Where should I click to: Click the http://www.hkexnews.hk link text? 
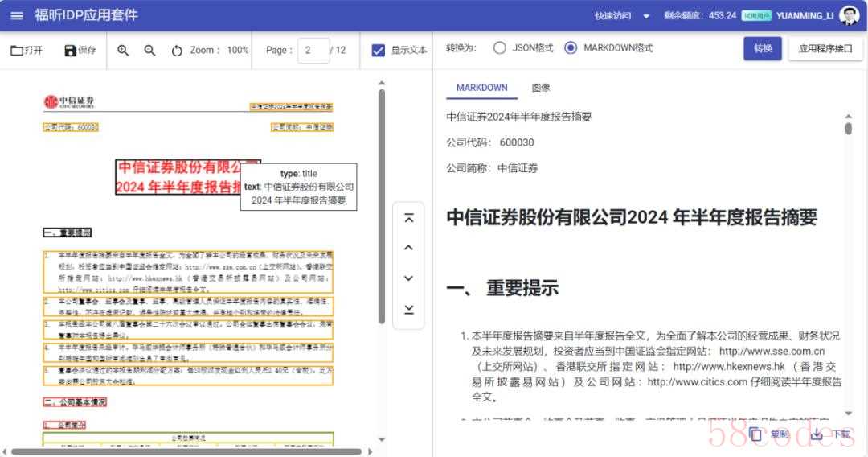[728, 367]
